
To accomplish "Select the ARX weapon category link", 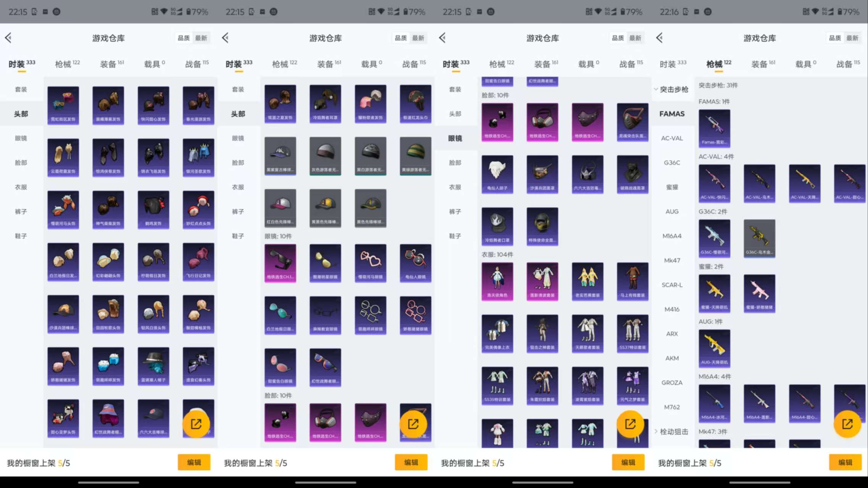I will pos(672,333).
